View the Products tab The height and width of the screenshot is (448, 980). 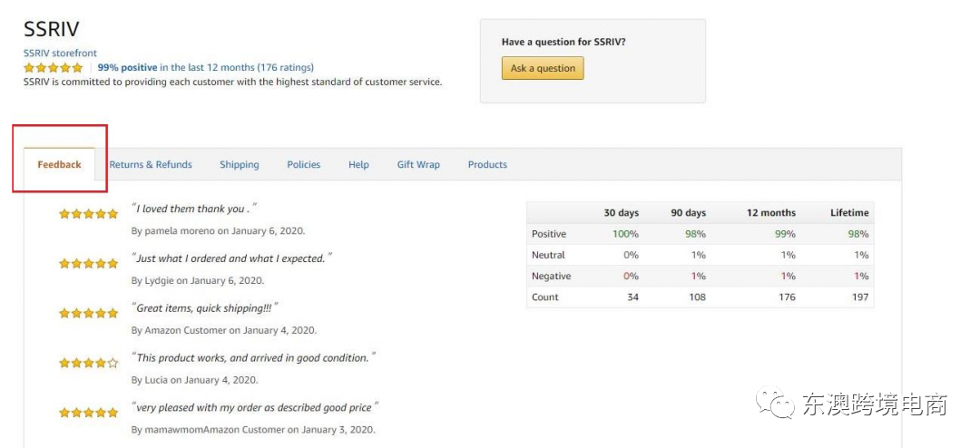pyautogui.click(x=487, y=165)
